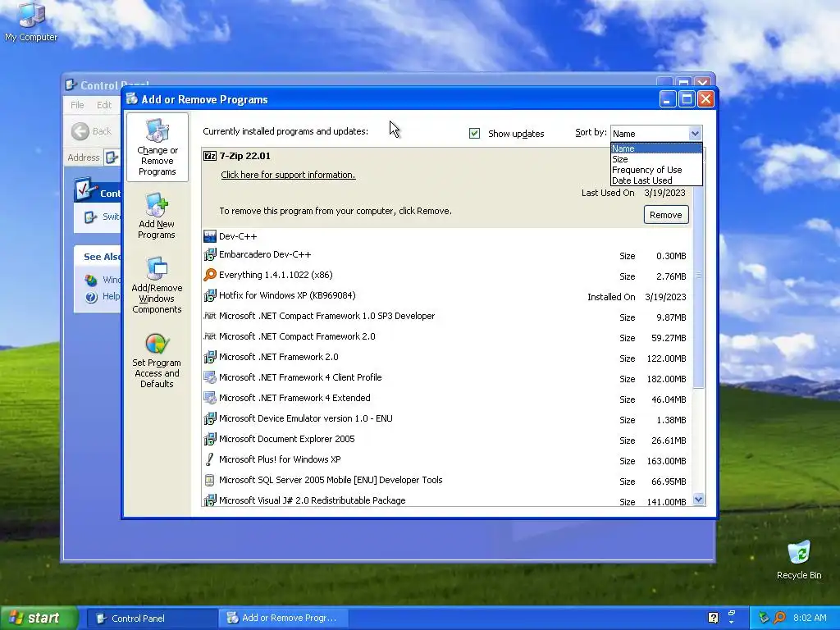Select Hotfix KB969084 entry icon

(x=210, y=295)
